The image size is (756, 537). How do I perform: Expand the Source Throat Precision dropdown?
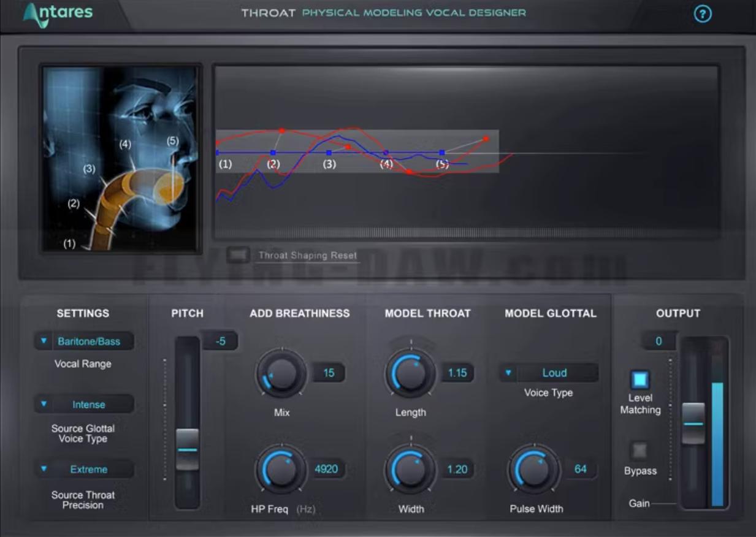coord(84,469)
